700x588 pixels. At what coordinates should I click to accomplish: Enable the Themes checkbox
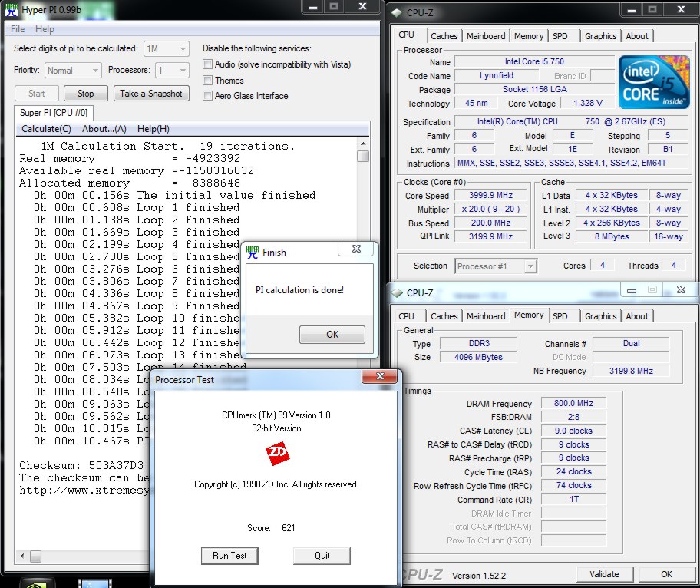(x=207, y=81)
